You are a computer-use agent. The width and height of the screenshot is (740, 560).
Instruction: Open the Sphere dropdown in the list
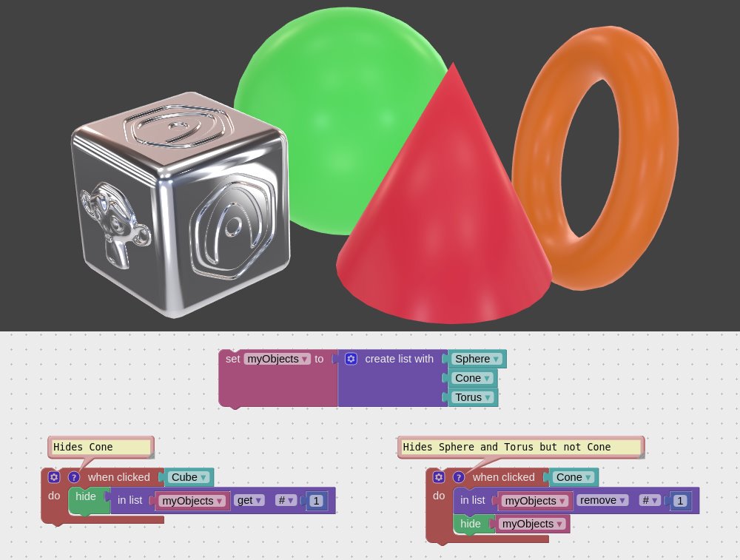[x=477, y=359]
